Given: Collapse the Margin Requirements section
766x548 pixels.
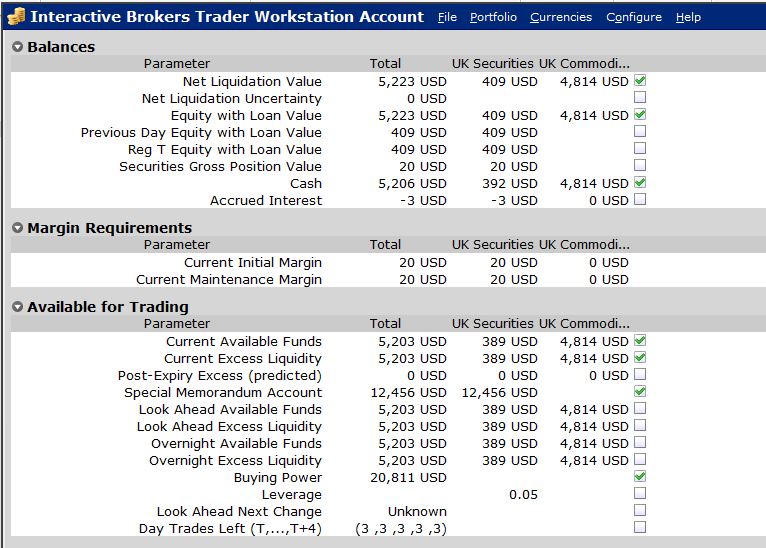Looking at the screenshot, I should pyautogui.click(x=18, y=228).
